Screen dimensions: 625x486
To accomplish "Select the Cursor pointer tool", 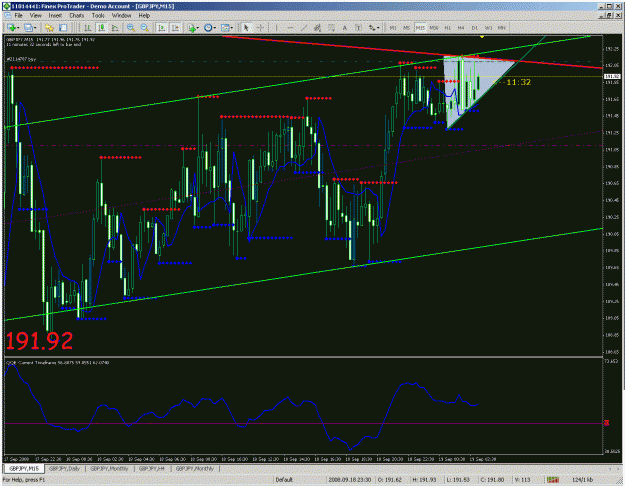I will [x=246, y=28].
